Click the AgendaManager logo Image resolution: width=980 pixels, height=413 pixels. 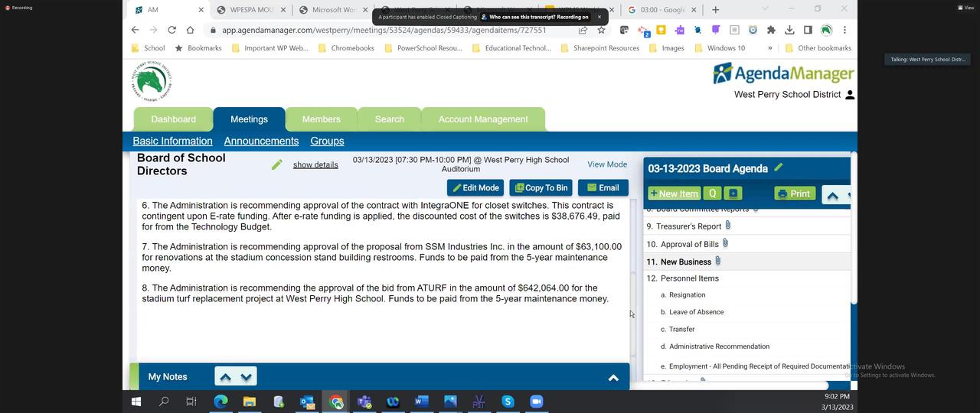click(783, 73)
